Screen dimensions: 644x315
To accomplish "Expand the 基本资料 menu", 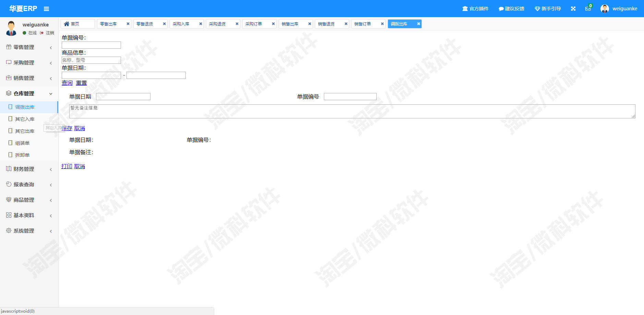I will coord(29,215).
